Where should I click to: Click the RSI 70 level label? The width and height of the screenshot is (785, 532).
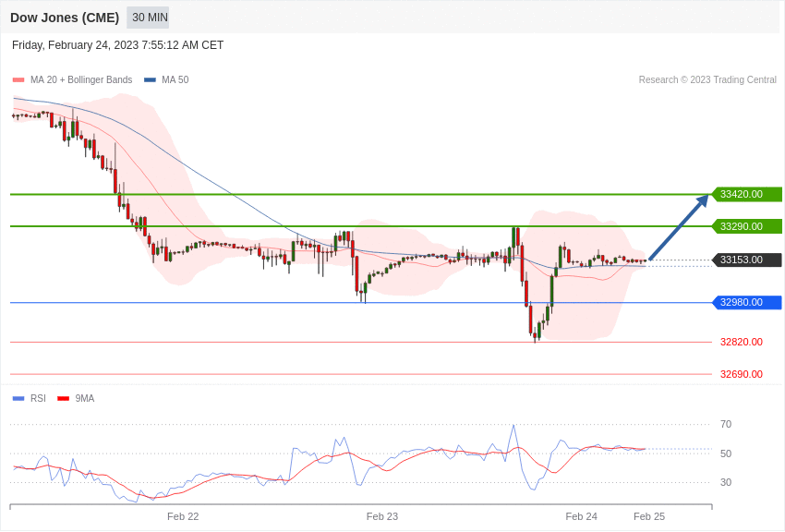click(726, 424)
